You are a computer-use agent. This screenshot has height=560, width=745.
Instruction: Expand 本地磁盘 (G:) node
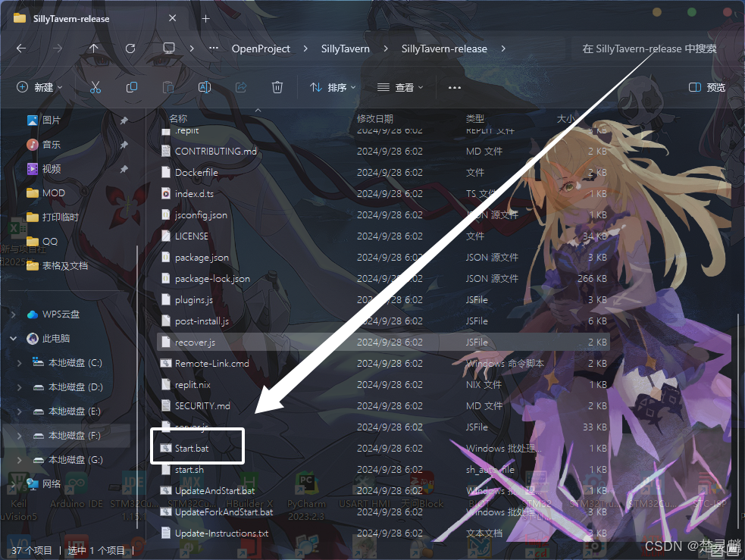tap(20, 460)
